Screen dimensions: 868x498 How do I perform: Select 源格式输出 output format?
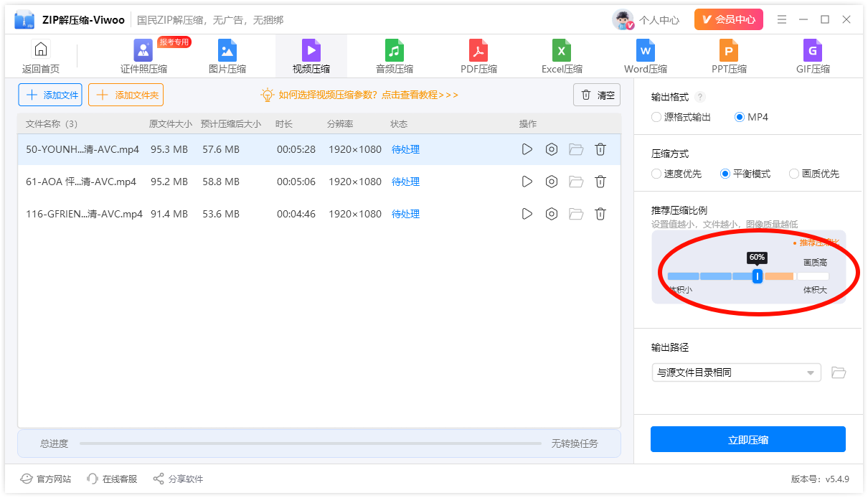tap(681, 117)
